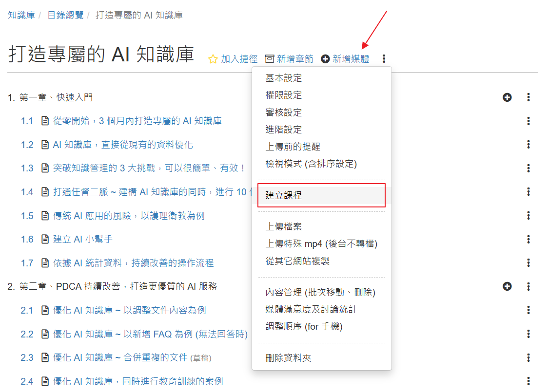Click document icon of item 2.4
The height and width of the screenshot is (392, 548).
point(45,381)
